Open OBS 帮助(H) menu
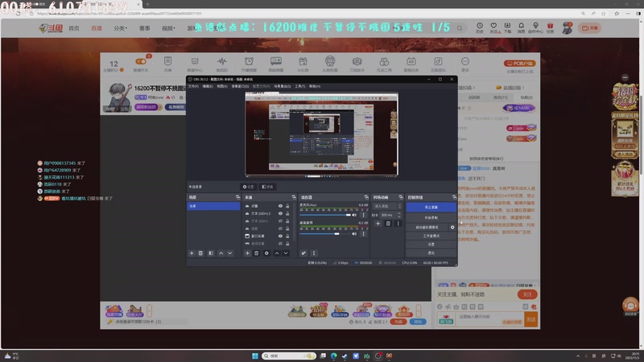The width and height of the screenshot is (644, 362). [315, 86]
